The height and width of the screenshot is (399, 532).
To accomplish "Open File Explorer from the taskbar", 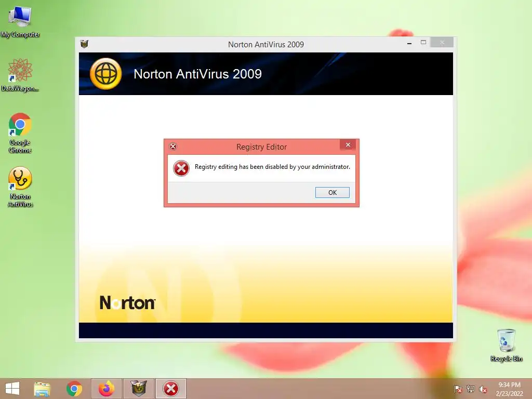I will [x=42, y=389].
